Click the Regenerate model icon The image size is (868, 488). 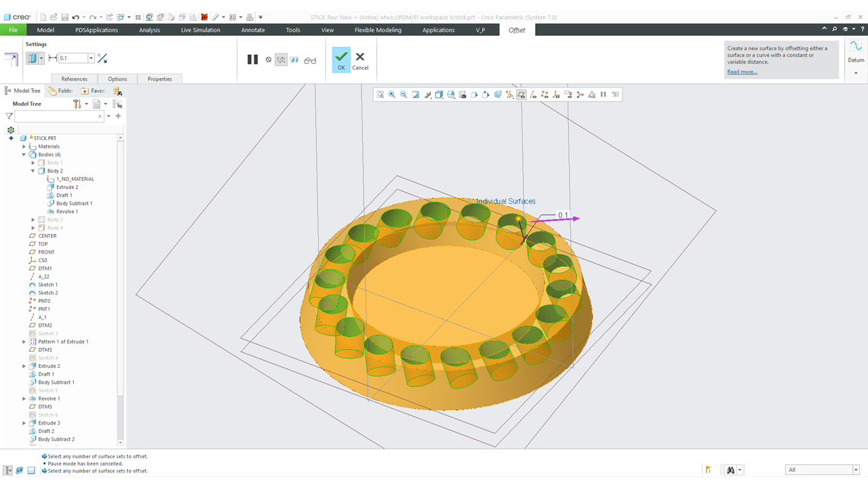pos(109,17)
